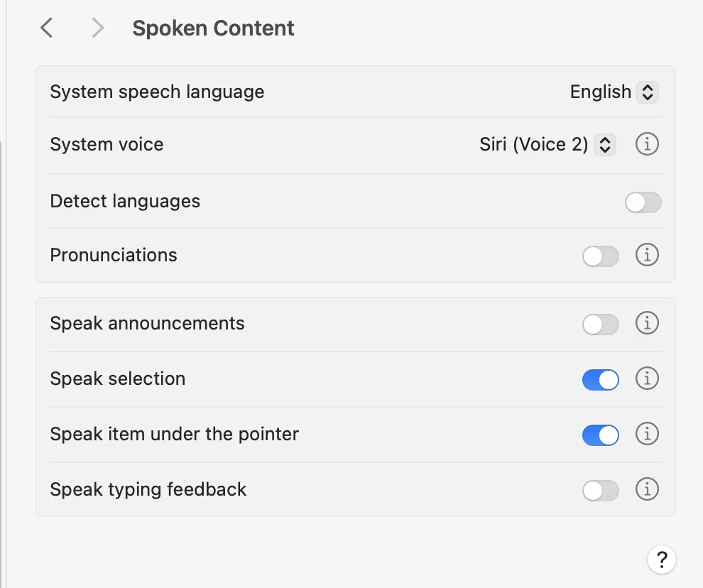Image resolution: width=703 pixels, height=588 pixels.
Task: Open info for Speak selection
Action: (647, 379)
